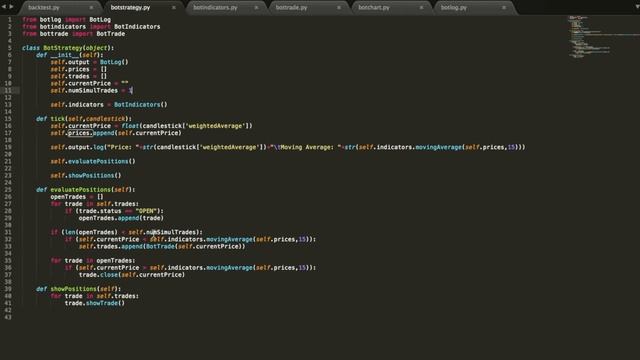Click line number 15 in the gutter
The image size is (640, 360).
8,119
